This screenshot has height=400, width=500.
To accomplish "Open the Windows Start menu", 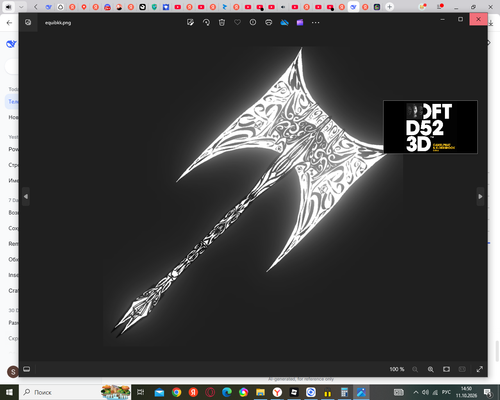I will click(x=9, y=392).
